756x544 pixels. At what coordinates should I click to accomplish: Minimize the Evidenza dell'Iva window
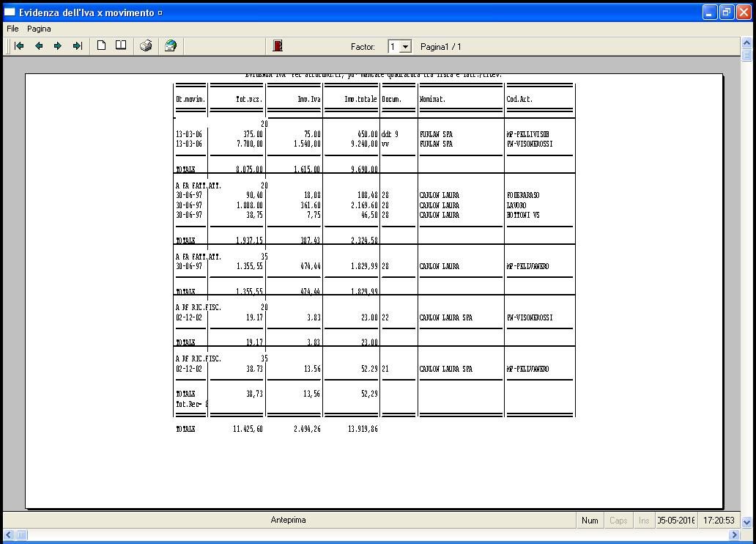[710, 12]
